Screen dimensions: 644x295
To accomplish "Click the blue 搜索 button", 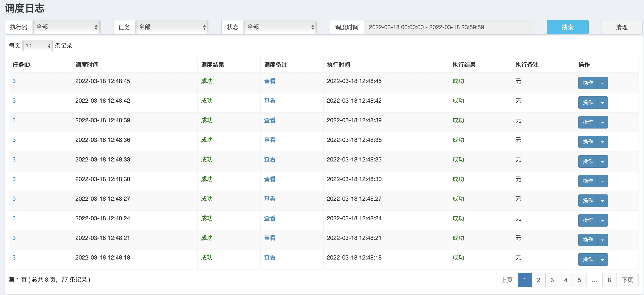I will click(x=567, y=27).
